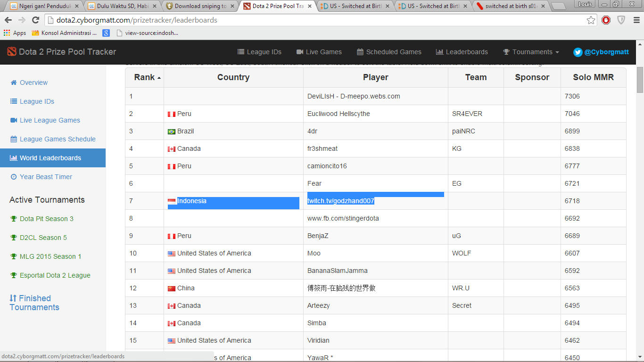Expand the Tournaments dropdown menu
This screenshot has width=644, height=362.
click(531, 52)
